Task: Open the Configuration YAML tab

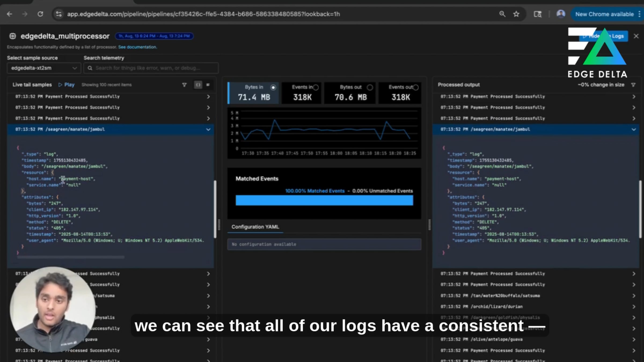Action: [255, 227]
